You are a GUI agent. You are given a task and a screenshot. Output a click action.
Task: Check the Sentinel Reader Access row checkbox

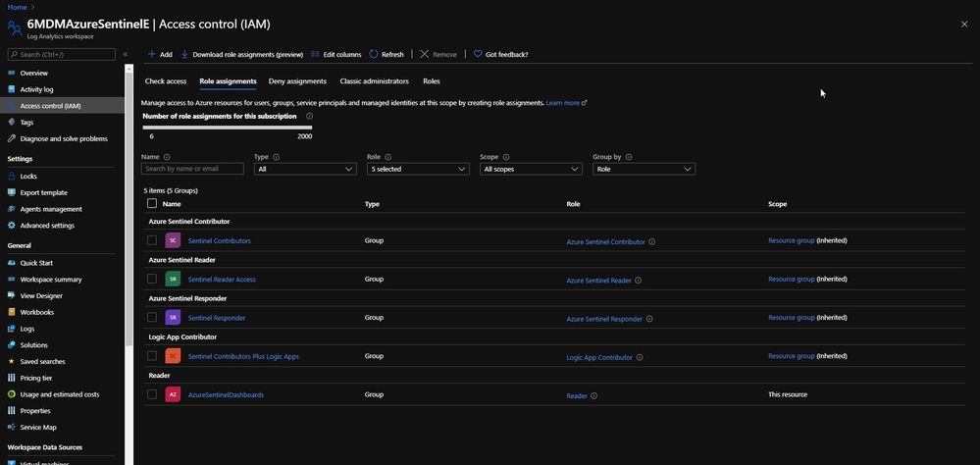coord(152,279)
